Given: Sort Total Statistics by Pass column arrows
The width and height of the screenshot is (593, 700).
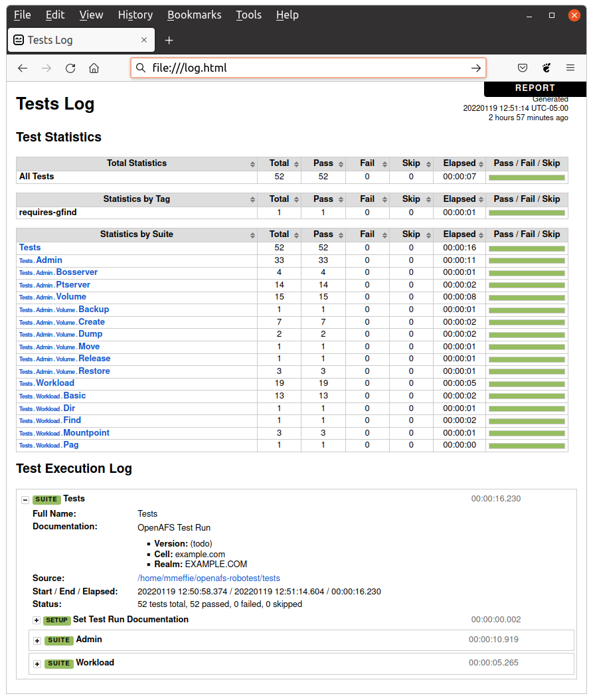Looking at the screenshot, I should [341, 164].
